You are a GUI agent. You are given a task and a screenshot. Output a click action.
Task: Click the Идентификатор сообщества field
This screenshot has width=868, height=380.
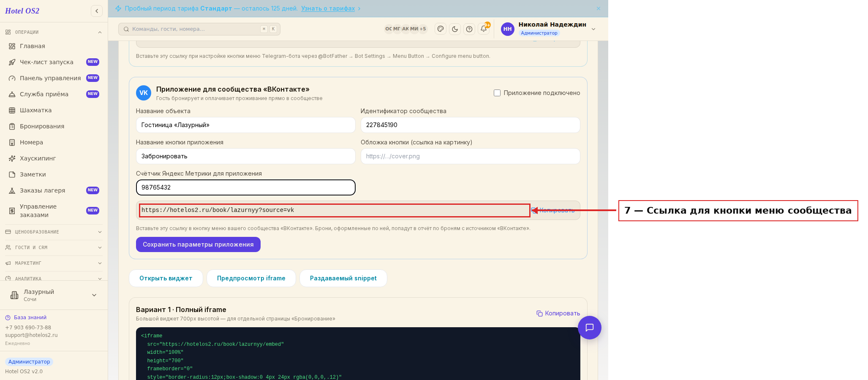(x=471, y=125)
